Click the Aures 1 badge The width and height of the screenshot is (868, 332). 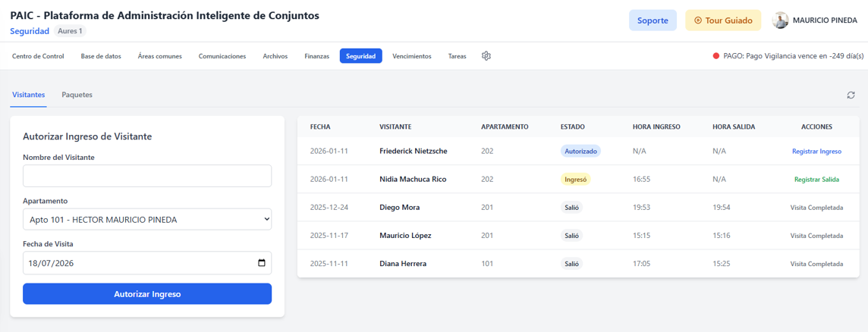click(x=70, y=31)
